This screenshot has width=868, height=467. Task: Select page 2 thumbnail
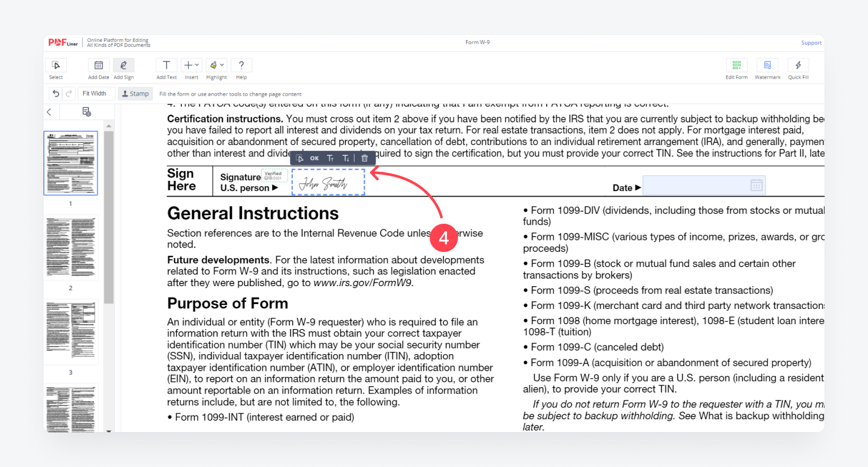point(71,248)
